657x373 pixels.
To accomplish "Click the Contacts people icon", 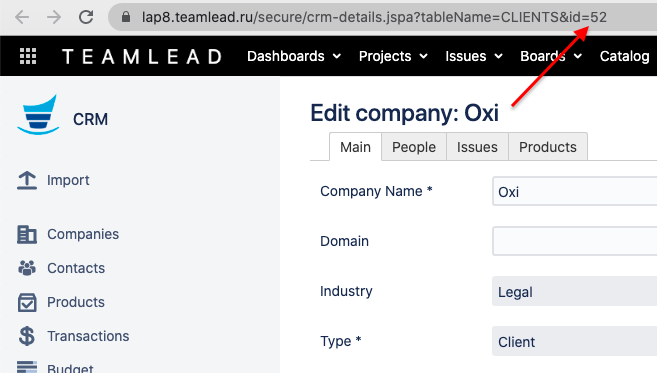I will click(27, 268).
